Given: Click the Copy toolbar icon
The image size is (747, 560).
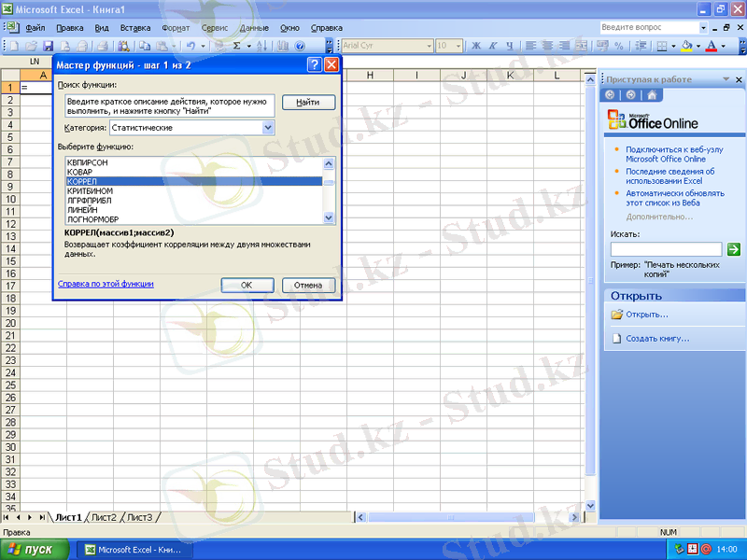Looking at the screenshot, I should 145,46.
